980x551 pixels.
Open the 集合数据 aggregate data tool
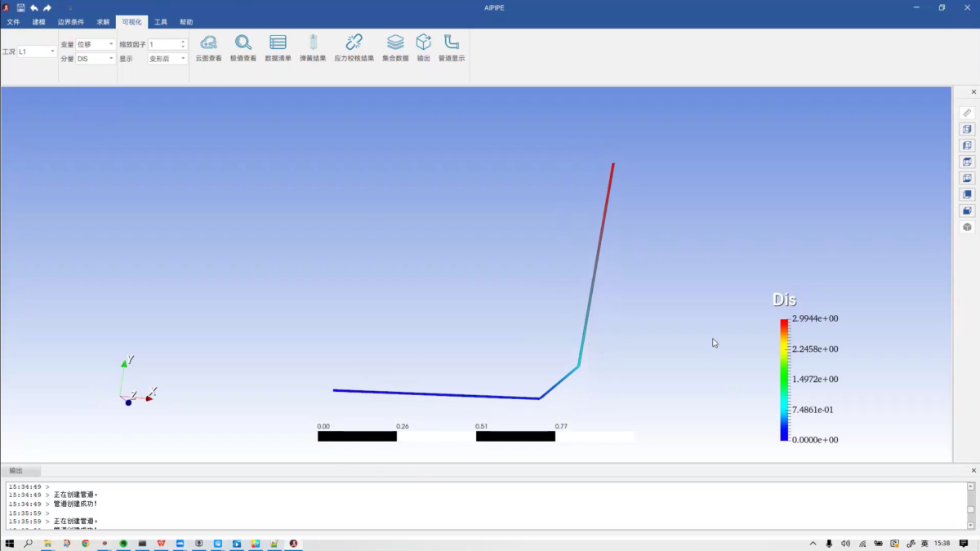(395, 48)
